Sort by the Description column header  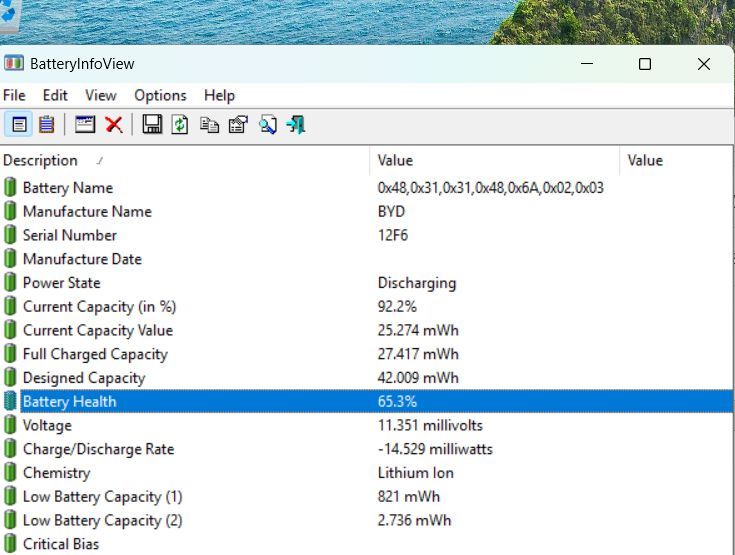click(40, 160)
